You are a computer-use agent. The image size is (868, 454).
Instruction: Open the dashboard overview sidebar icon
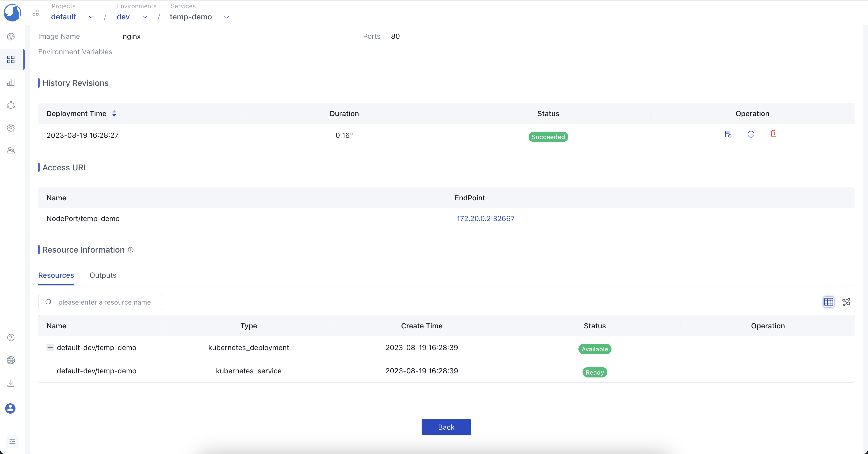point(11,37)
